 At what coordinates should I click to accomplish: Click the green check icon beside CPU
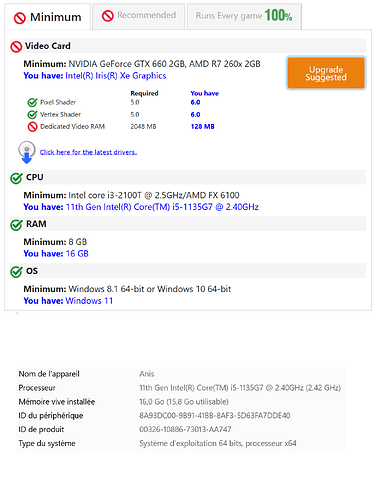(x=16, y=178)
